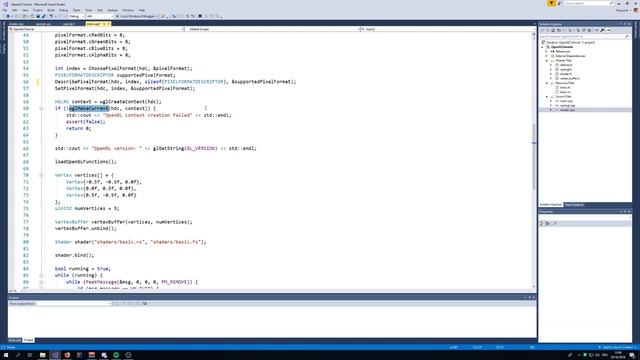This screenshot has height=360, width=640.
Task: Select the basic.vs resource file
Action: coord(565,92)
